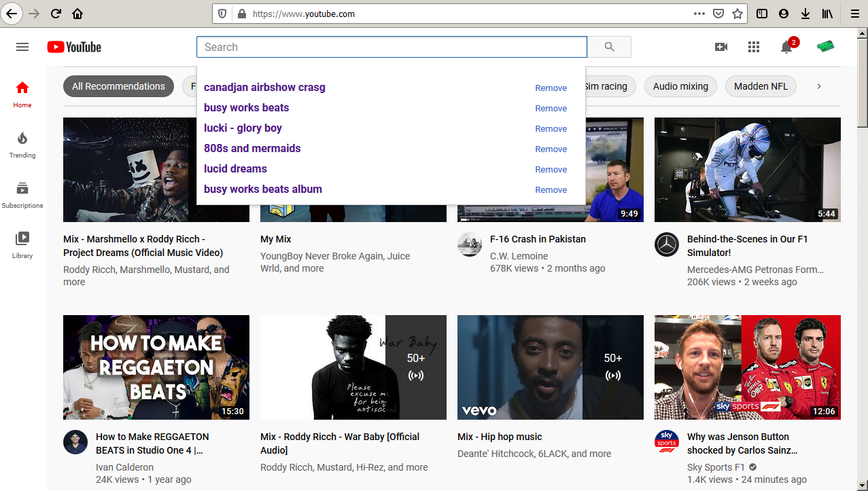Open the Firefox application menu
Viewport: 868px width, 491px height.
[x=854, y=14]
